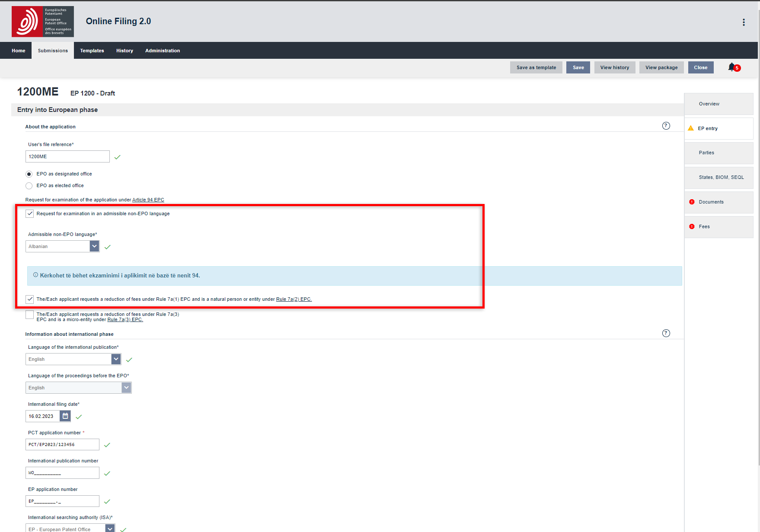Uncheck request for examination in non-EPO language
760x532 pixels.
coord(30,213)
